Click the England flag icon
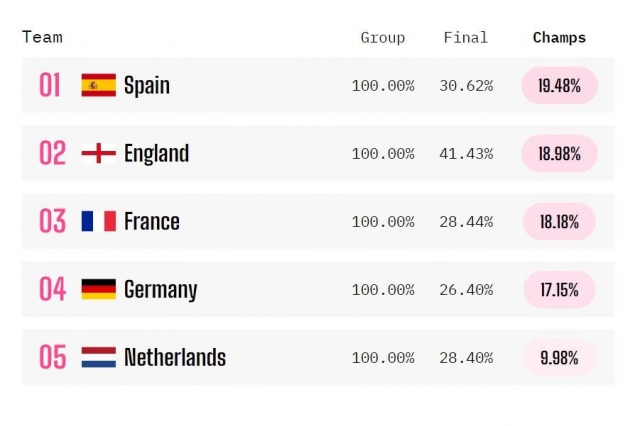Viewport: 640px width, 426px height. tap(98, 153)
